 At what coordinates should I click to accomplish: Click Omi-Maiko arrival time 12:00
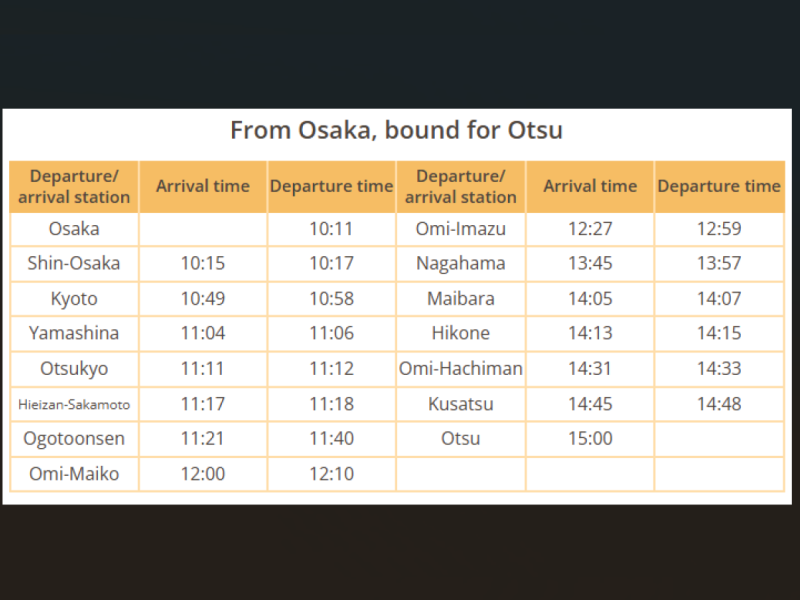pyautogui.click(x=203, y=474)
